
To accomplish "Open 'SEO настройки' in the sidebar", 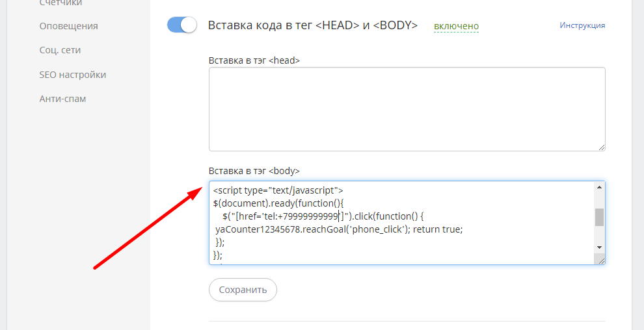I will [x=72, y=75].
